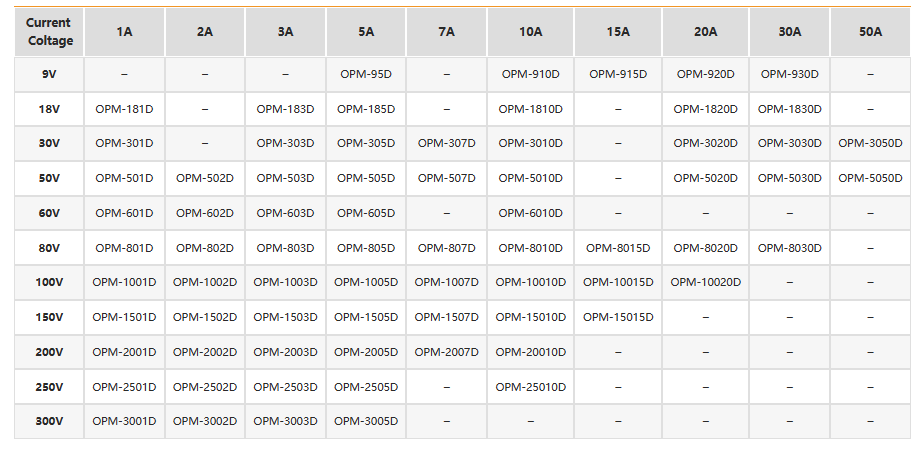Select OPM-15015D in 150V row
Image resolution: width=921 pixels, height=454 pixels.
(x=618, y=317)
